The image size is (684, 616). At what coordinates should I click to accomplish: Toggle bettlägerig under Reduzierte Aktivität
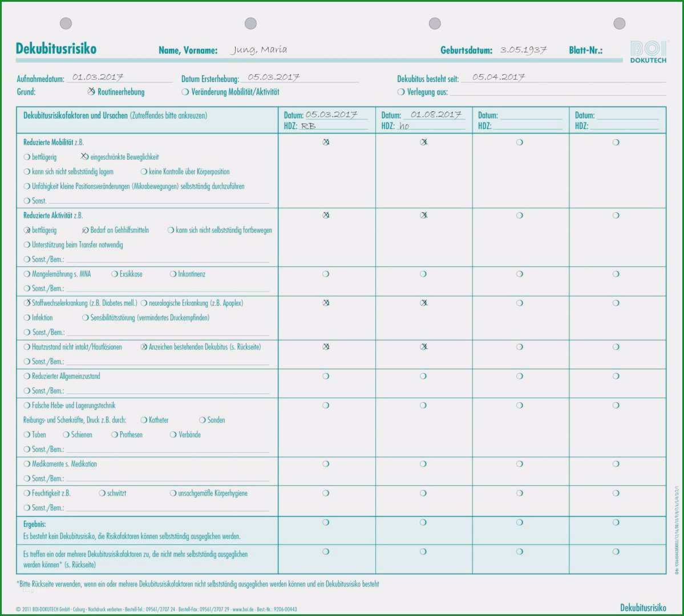pos(27,230)
